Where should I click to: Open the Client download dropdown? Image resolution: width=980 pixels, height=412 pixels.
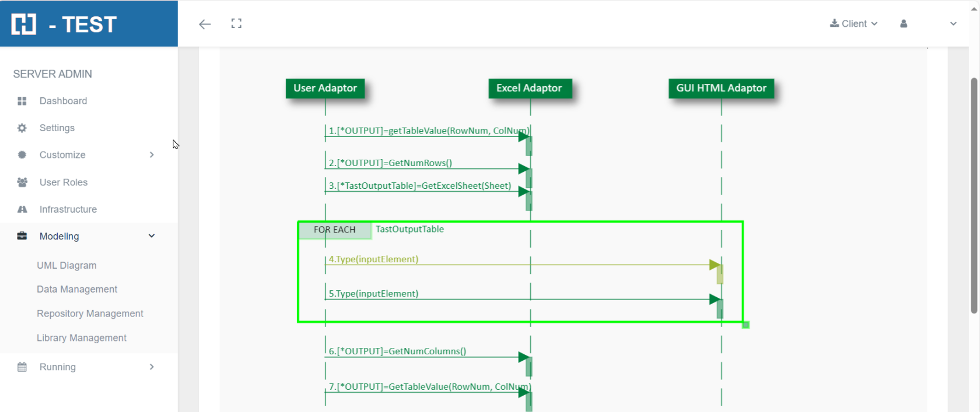click(x=853, y=24)
